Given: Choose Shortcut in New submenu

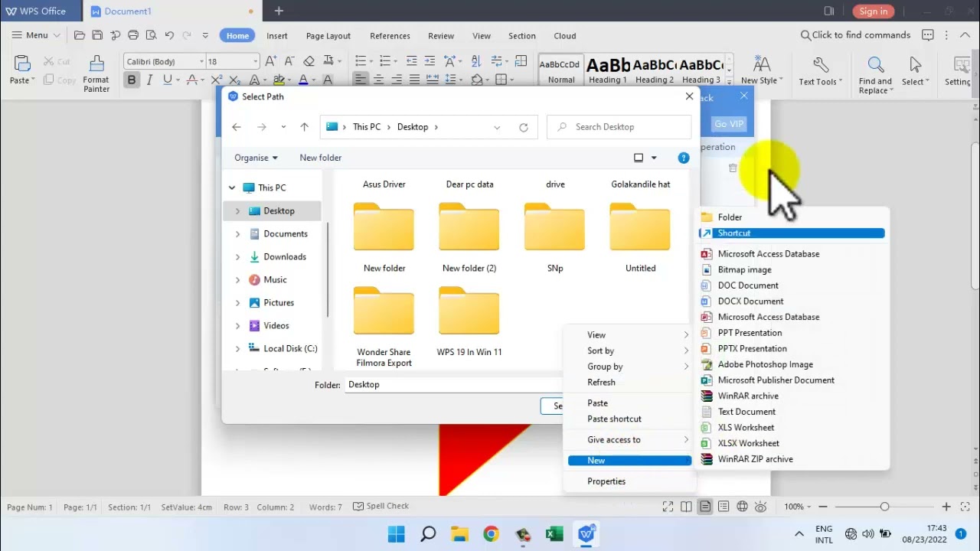Looking at the screenshot, I should (792, 233).
